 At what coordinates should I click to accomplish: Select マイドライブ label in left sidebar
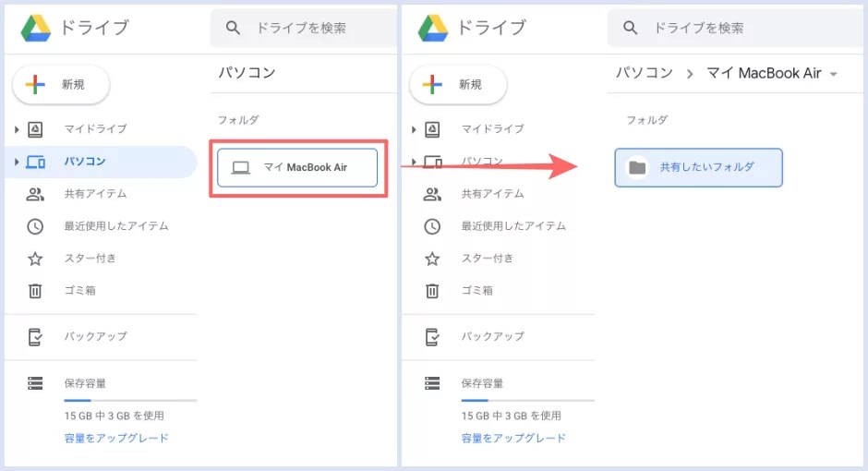click(96, 129)
